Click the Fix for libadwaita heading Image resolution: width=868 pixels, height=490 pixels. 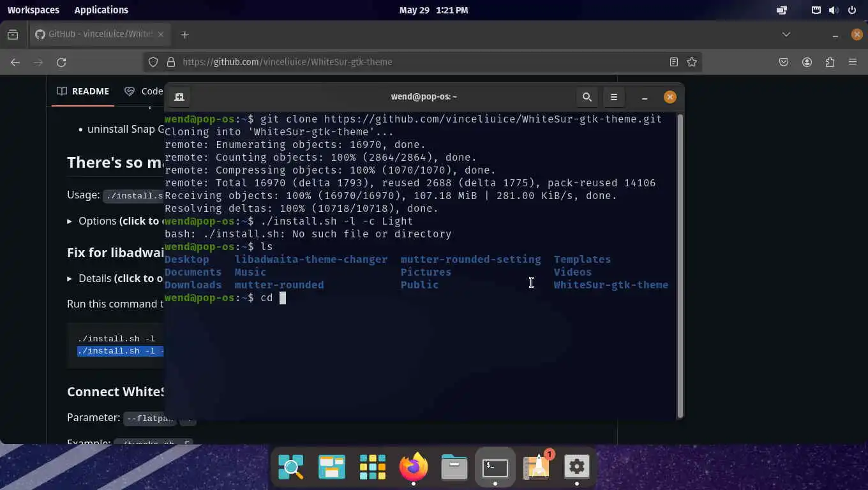pyautogui.click(x=116, y=253)
